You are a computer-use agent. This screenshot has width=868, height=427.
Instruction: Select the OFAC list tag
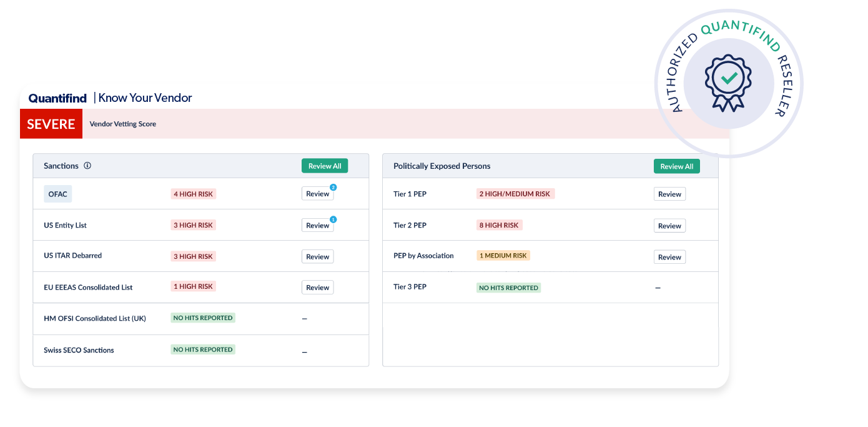57,194
